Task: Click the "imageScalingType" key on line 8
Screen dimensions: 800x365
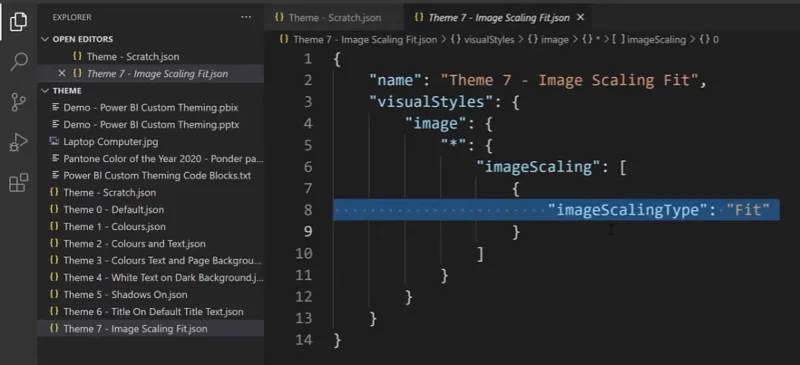Action: pos(628,210)
